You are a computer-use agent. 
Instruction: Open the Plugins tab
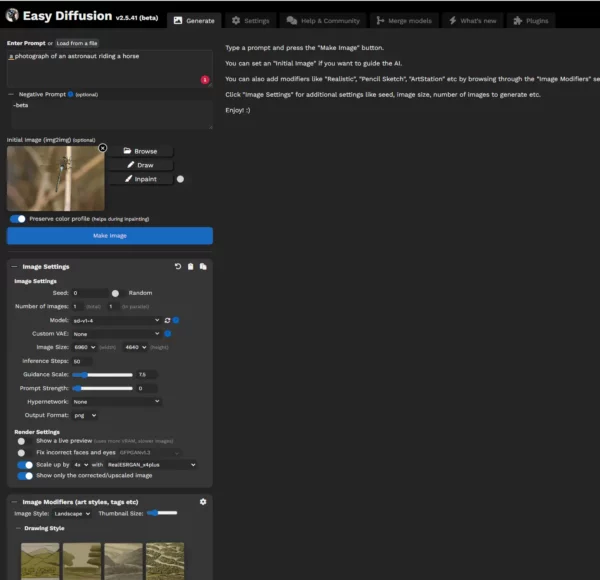coord(531,21)
